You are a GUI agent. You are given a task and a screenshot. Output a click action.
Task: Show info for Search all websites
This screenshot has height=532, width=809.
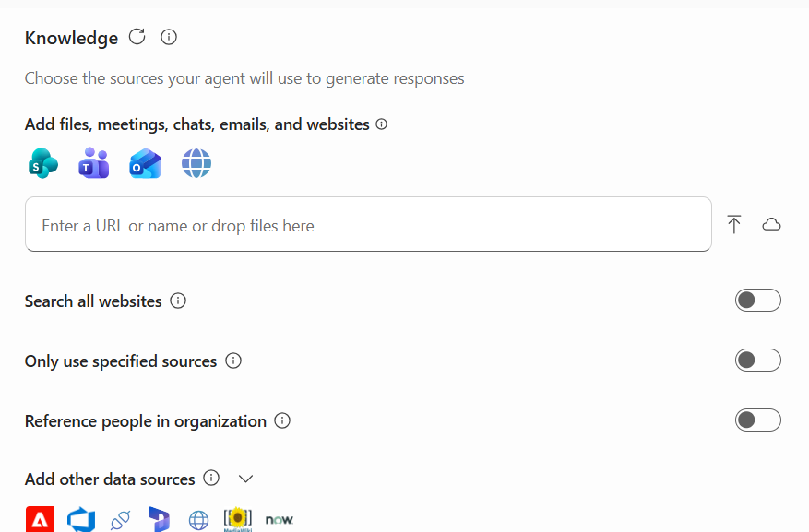[x=178, y=301]
